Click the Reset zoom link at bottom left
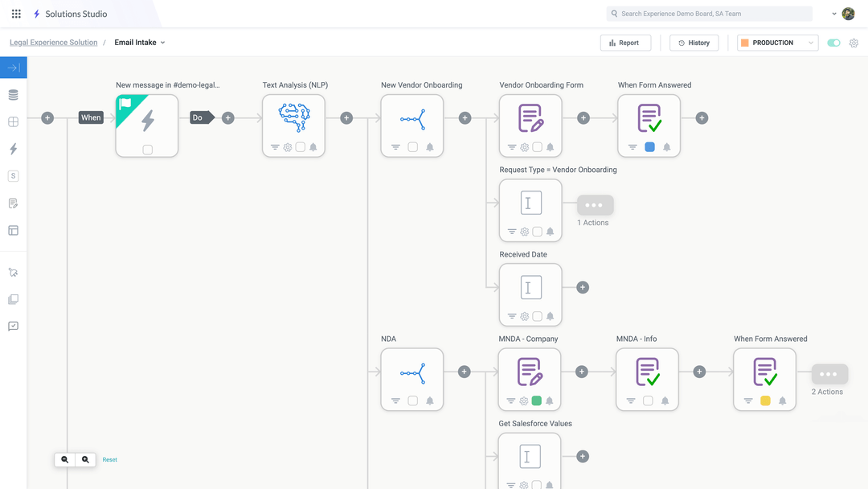 (x=109, y=459)
